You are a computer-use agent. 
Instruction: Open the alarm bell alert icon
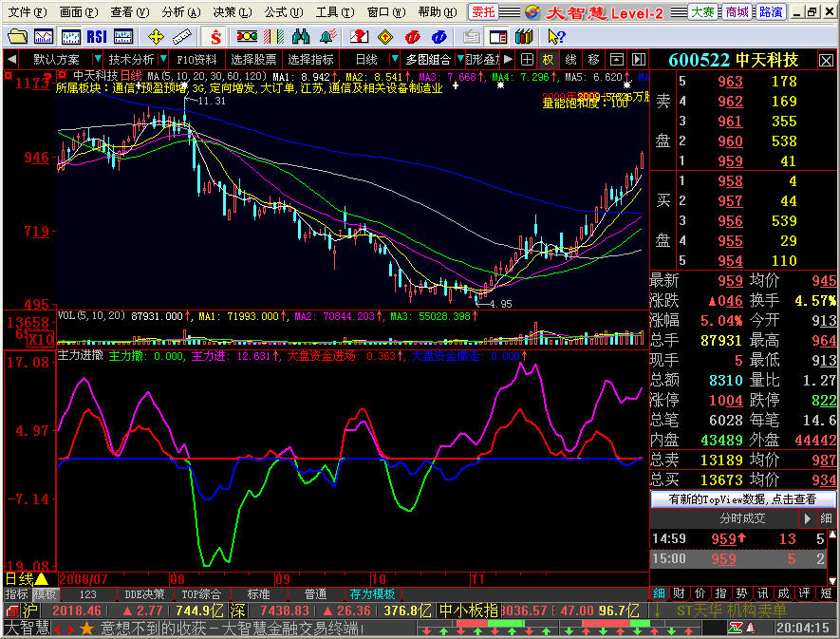[x=327, y=36]
